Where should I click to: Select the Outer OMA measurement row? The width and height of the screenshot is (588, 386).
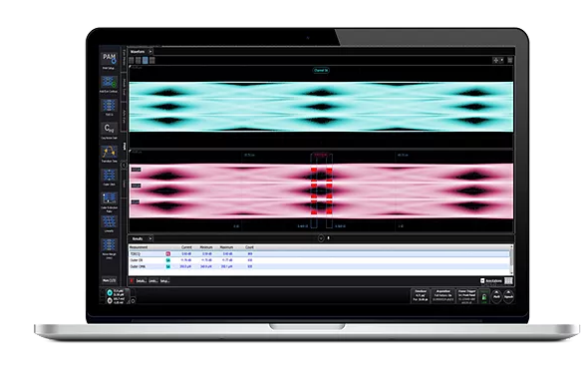pos(319,266)
